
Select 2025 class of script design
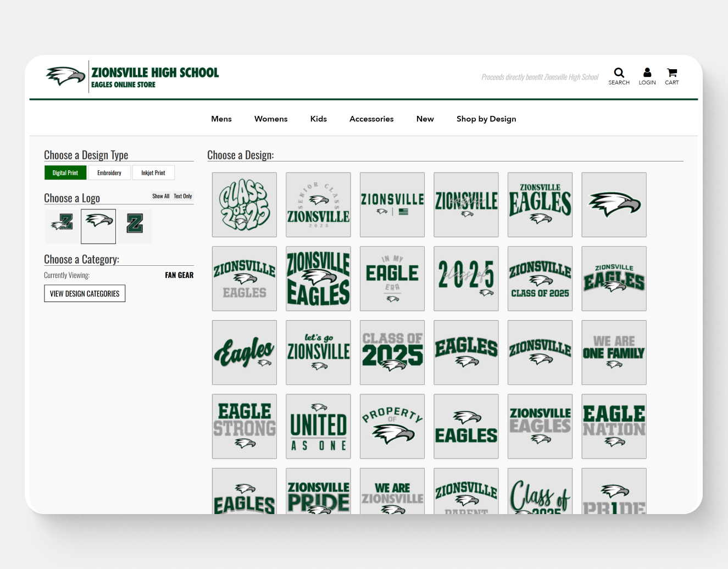(x=466, y=278)
